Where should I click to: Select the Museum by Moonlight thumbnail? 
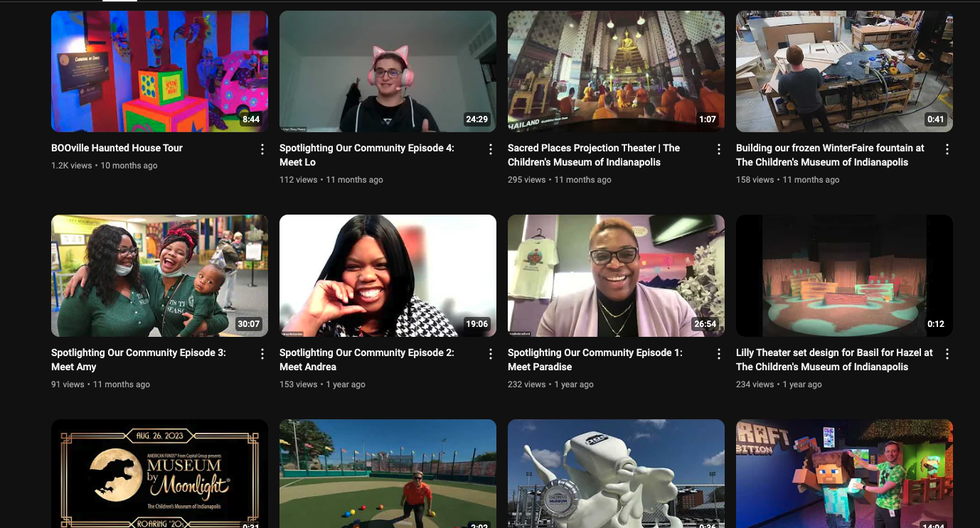pyautogui.click(x=159, y=475)
